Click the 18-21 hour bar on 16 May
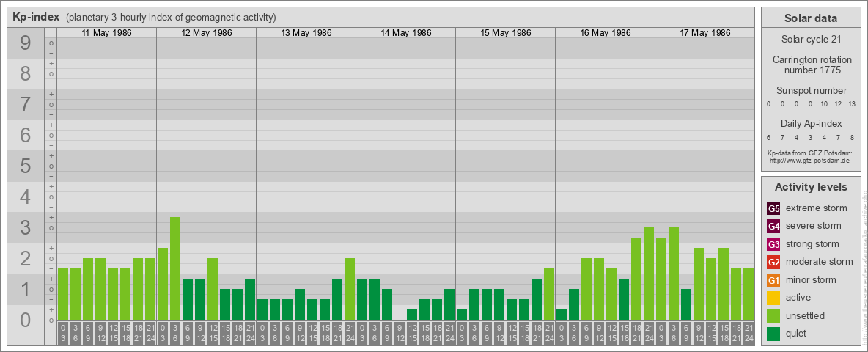 [x=636, y=279]
